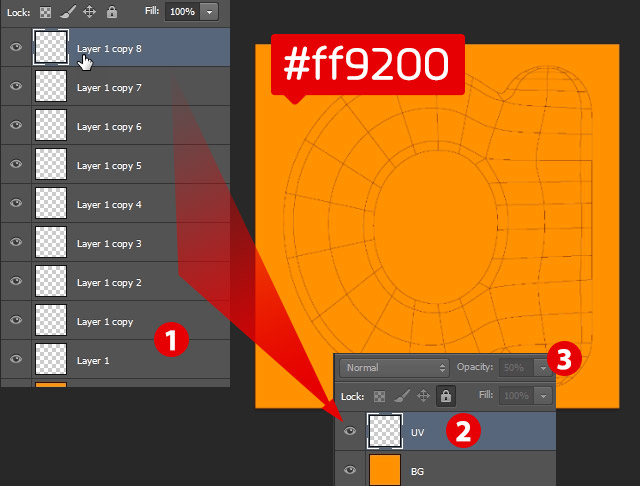Select layer named Layer 1 copy 5
Image resolution: width=640 pixels, height=486 pixels.
[x=109, y=166]
